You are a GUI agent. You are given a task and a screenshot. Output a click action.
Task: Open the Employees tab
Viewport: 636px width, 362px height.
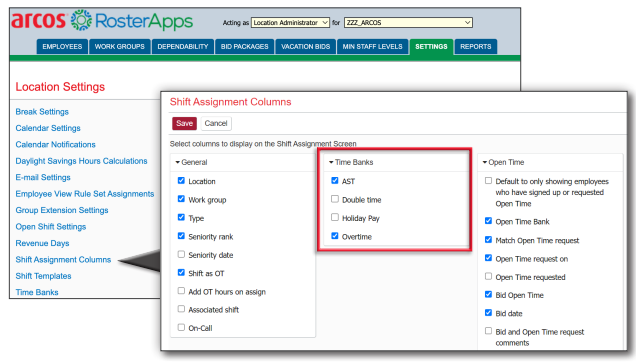62,47
